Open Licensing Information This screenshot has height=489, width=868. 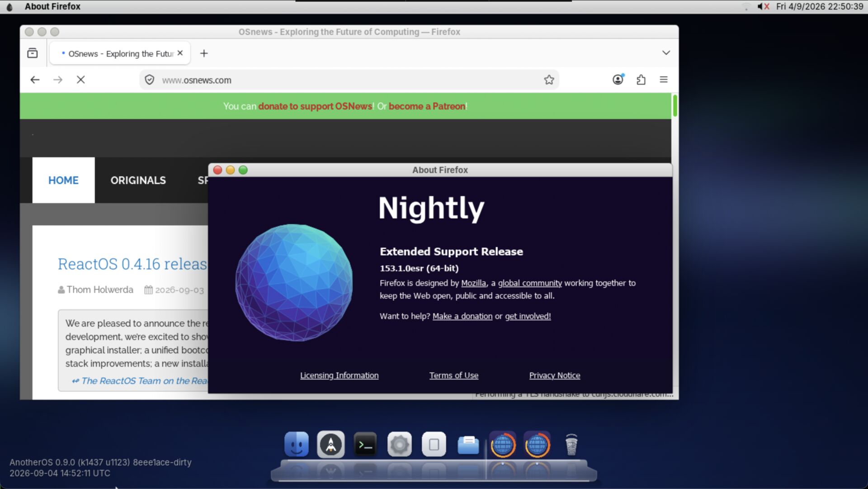pos(339,375)
